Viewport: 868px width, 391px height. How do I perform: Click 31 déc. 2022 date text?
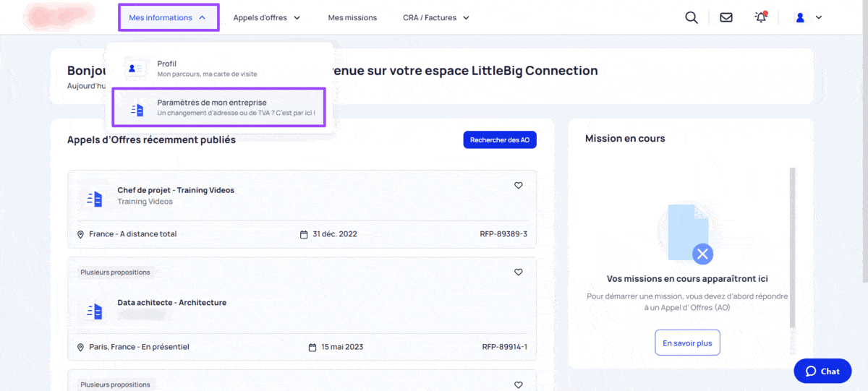[335, 234]
